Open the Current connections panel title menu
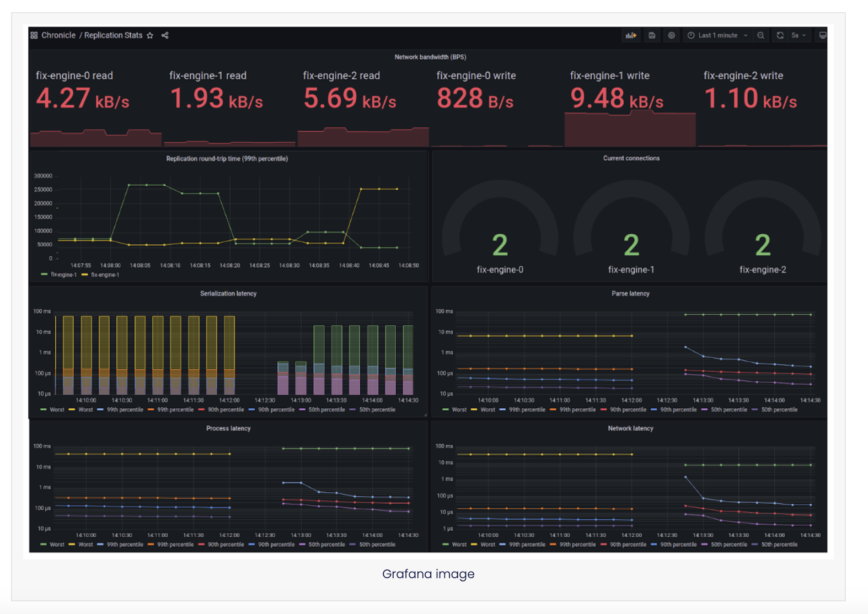This screenshot has height=614, width=868. [631, 158]
